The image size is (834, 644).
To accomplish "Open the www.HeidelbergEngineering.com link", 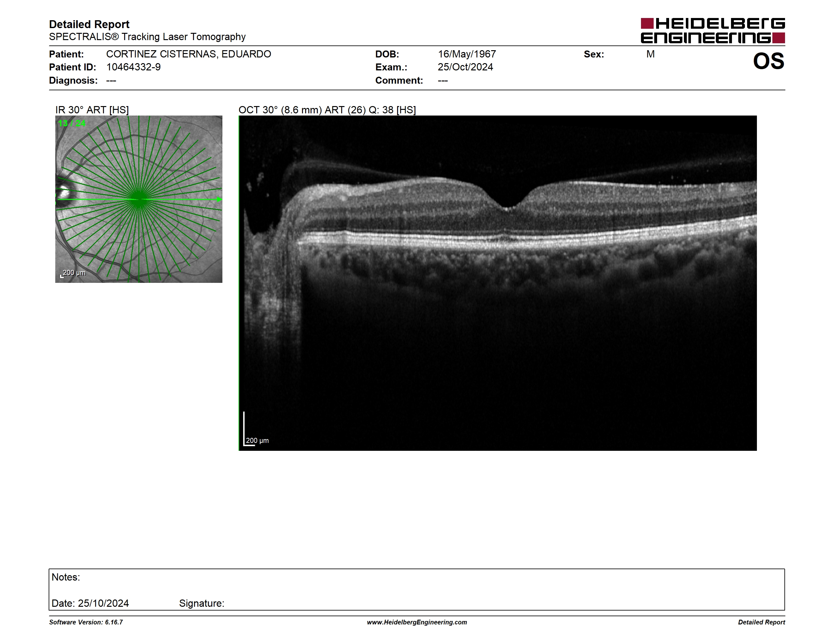I will pyautogui.click(x=417, y=622).
